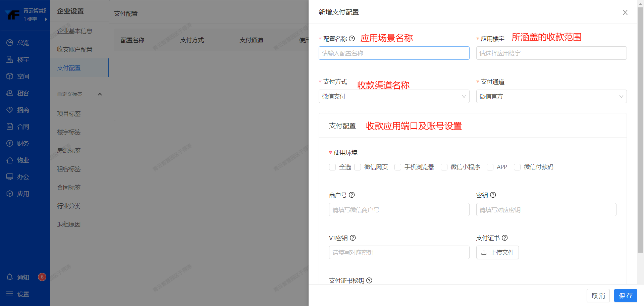The width and height of the screenshot is (644, 306).
Task: Collapse the 自定义标签 section chevron
Action: [100, 94]
